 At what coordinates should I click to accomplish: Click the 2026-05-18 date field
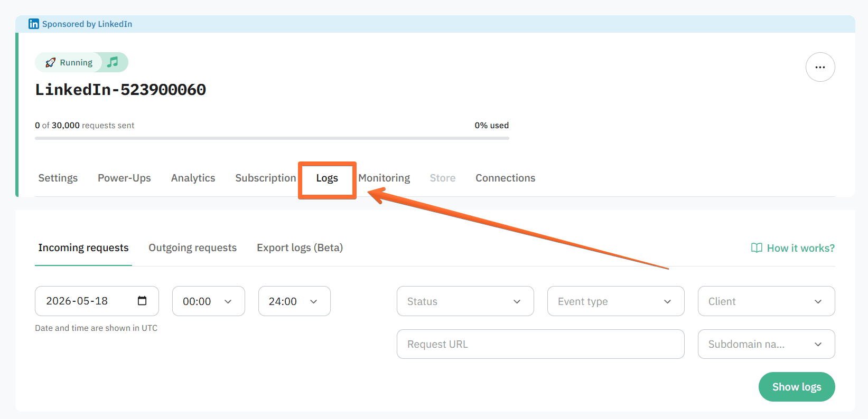click(97, 301)
